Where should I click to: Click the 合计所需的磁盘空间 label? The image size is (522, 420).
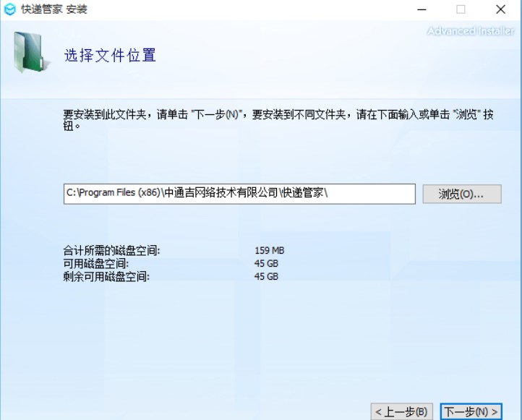click(x=111, y=250)
